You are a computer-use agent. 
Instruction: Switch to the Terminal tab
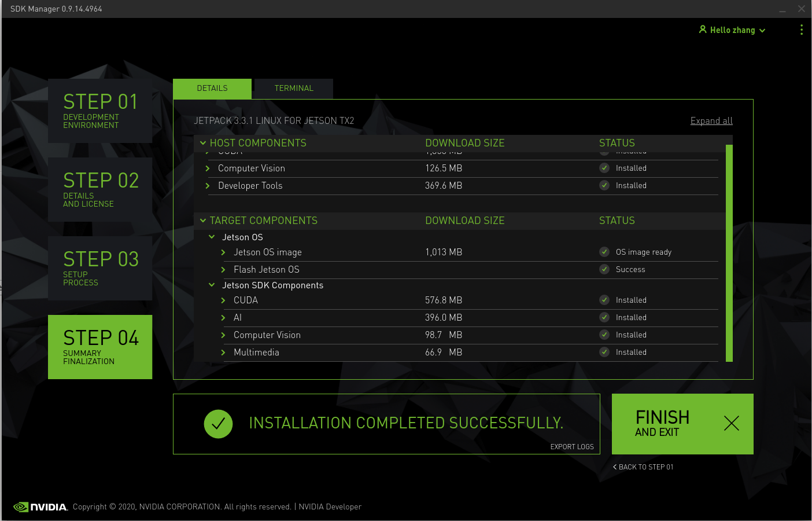pyautogui.click(x=294, y=89)
